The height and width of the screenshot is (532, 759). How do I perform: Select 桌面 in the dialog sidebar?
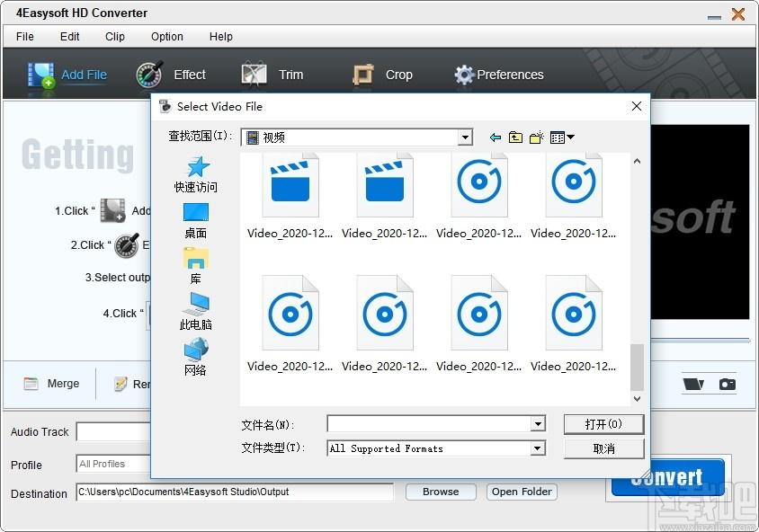click(x=195, y=221)
